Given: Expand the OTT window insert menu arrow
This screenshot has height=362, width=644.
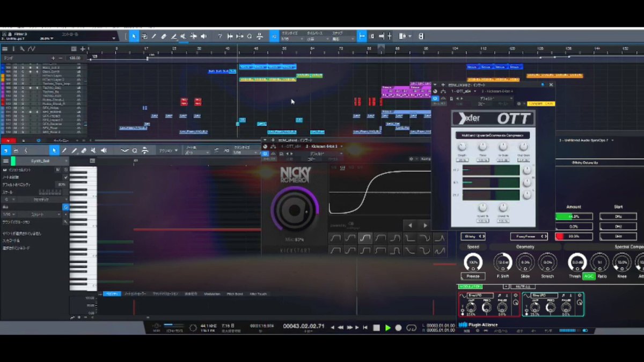Looking at the screenshot, I should click(435, 84).
